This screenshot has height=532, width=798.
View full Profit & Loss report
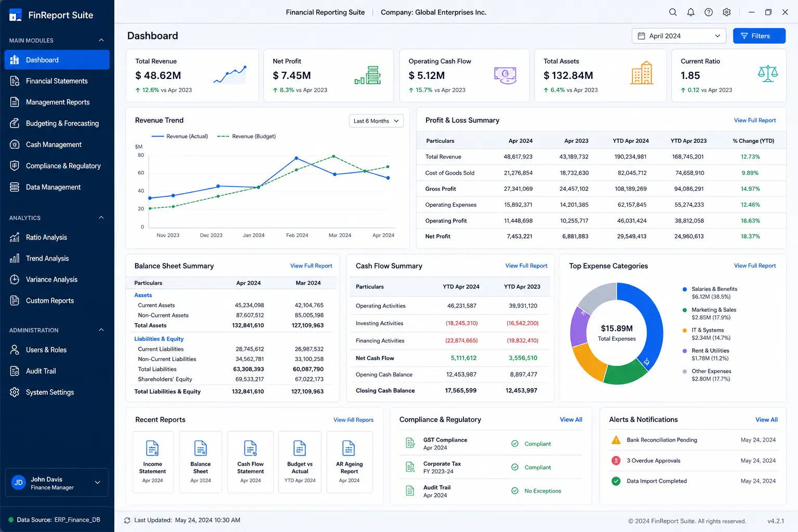point(755,121)
